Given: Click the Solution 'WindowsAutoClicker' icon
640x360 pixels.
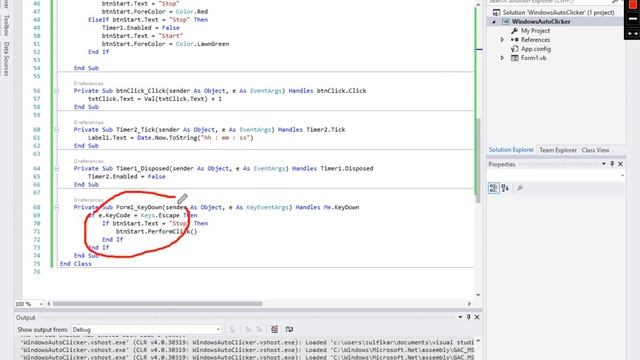Looking at the screenshot, I should [496, 12].
